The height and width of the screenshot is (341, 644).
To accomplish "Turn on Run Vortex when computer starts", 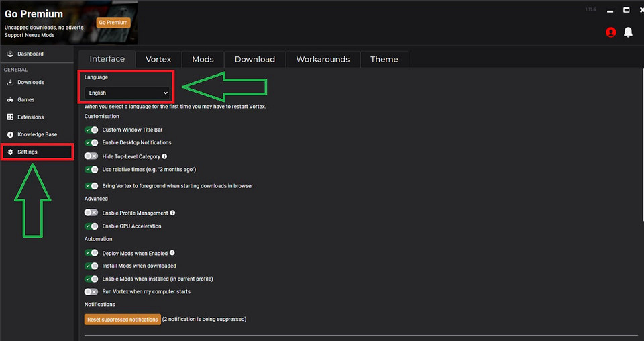I will pos(91,292).
